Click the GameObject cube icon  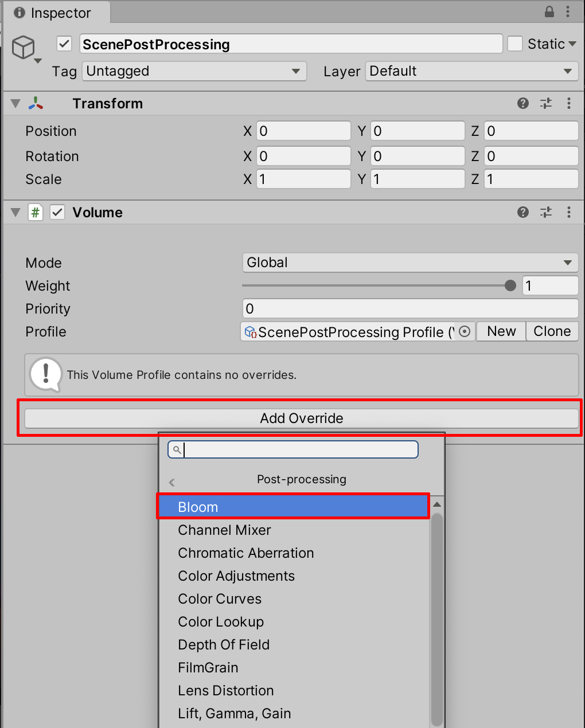coord(24,47)
